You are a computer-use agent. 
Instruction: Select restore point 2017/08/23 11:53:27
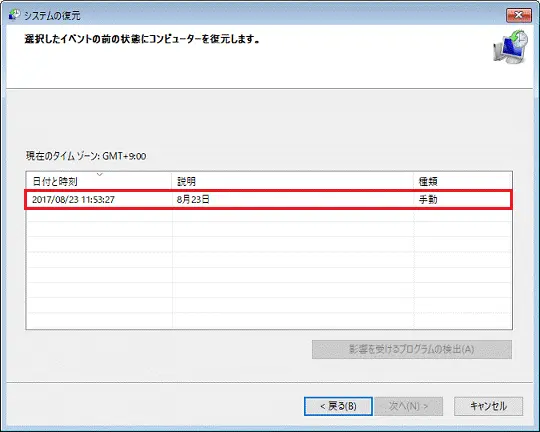[269, 199]
